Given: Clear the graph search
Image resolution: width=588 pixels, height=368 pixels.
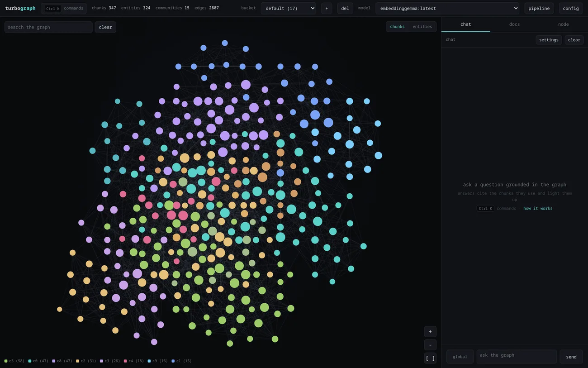Looking at the screenshot, I should point(105,27).
